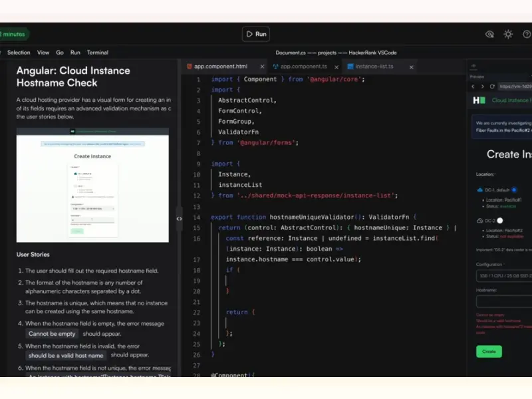Select the DC-1 default radio button
Viewport: 532px width, 399px height.
pos(514,190)
